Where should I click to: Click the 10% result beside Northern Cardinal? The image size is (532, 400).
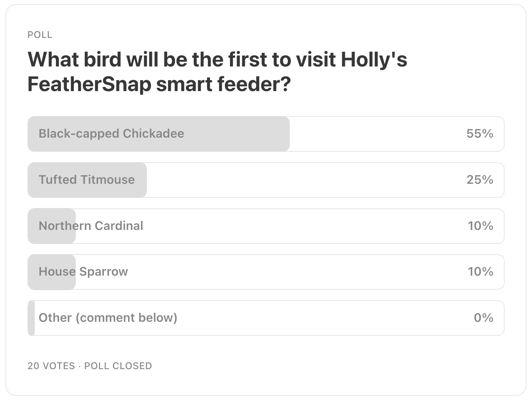coord(480,226)
